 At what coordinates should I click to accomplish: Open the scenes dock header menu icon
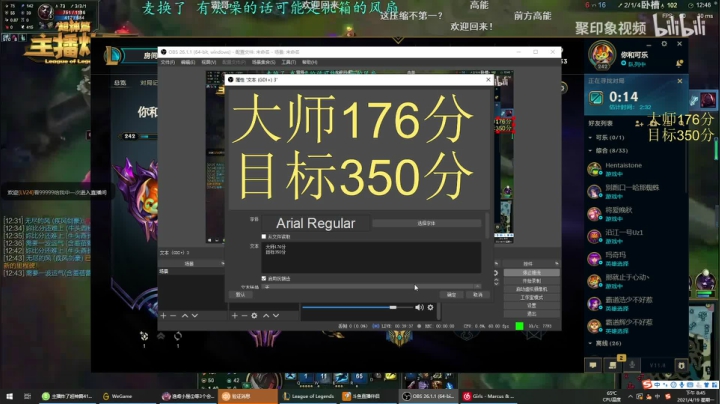coord(223,264)
